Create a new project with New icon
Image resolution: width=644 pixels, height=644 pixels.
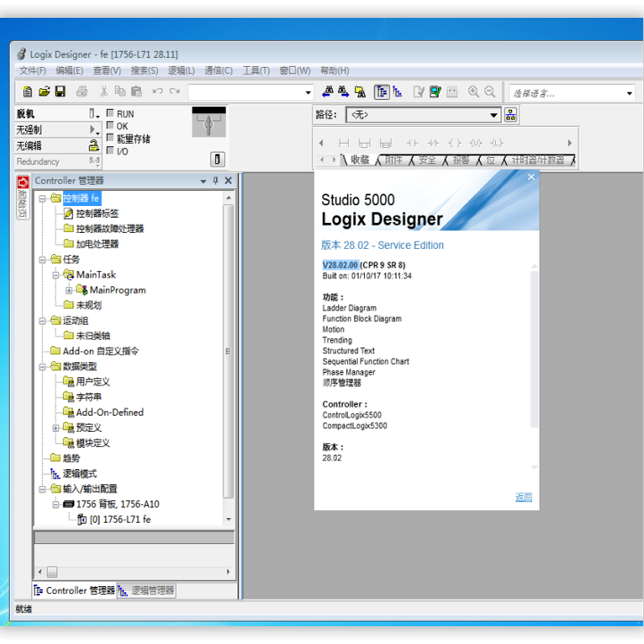[x=27, y=92]
